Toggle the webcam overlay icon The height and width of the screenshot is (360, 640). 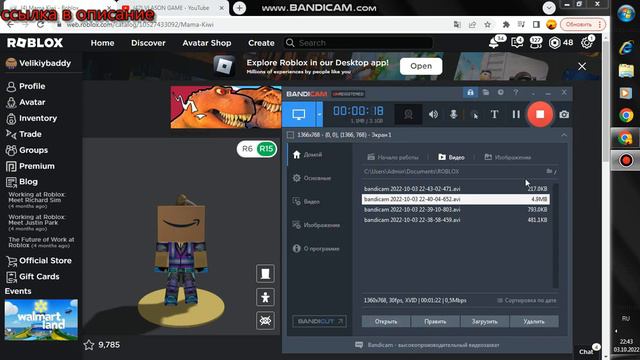click(408, 115)
